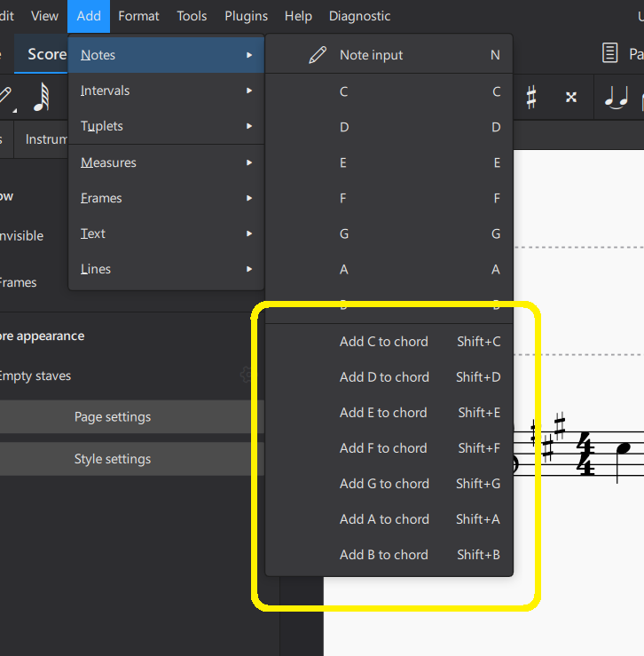The image size is (644, 656).
Task: Click the sharp accidental icon
Action: 531,97
